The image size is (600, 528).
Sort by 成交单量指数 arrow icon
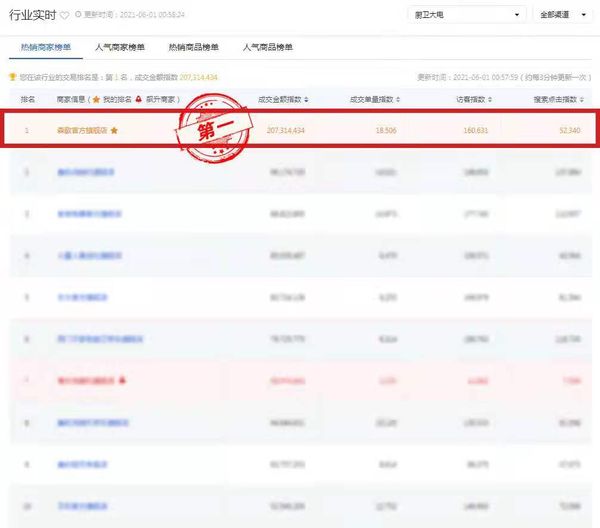(398, 100)
